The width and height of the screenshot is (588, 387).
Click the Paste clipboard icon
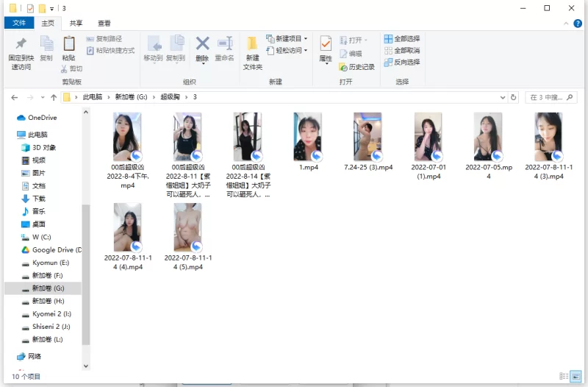[68, 44]
